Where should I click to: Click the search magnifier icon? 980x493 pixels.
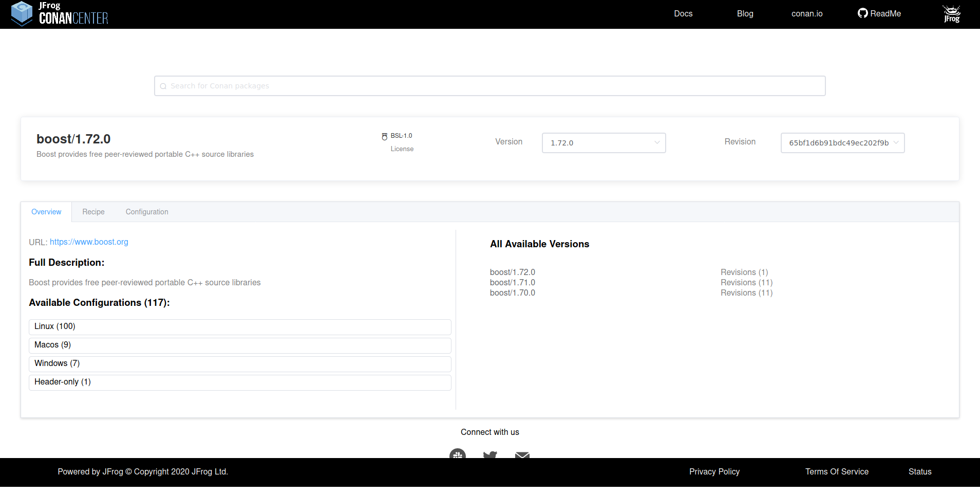[x=163, y=86]
